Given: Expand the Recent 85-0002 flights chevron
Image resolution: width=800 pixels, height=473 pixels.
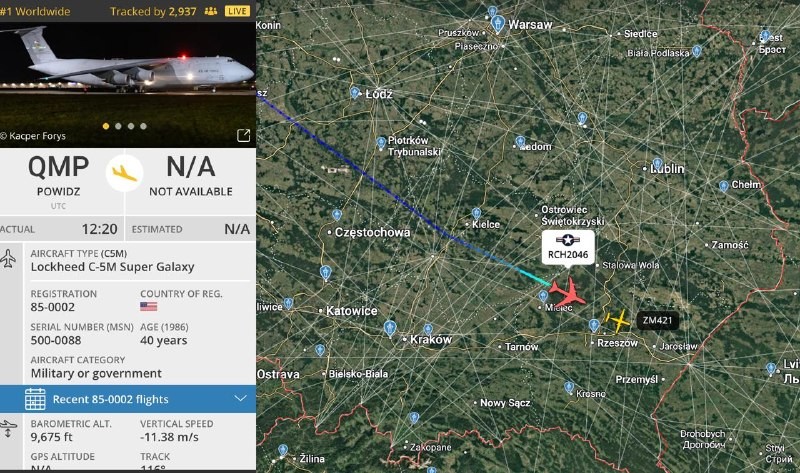Looking at the screenshot, I should pos(240,399).
